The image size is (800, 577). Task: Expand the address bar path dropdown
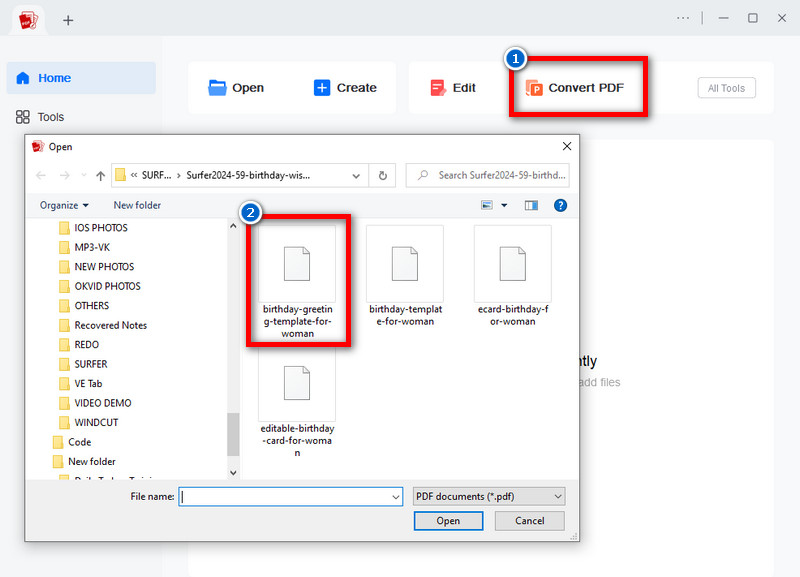tap(356, 176)
